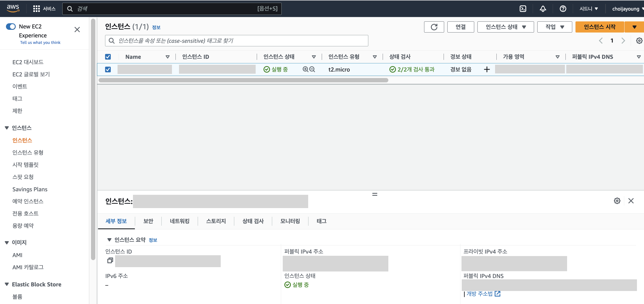Open the services grid menu icon

[36, 9]
